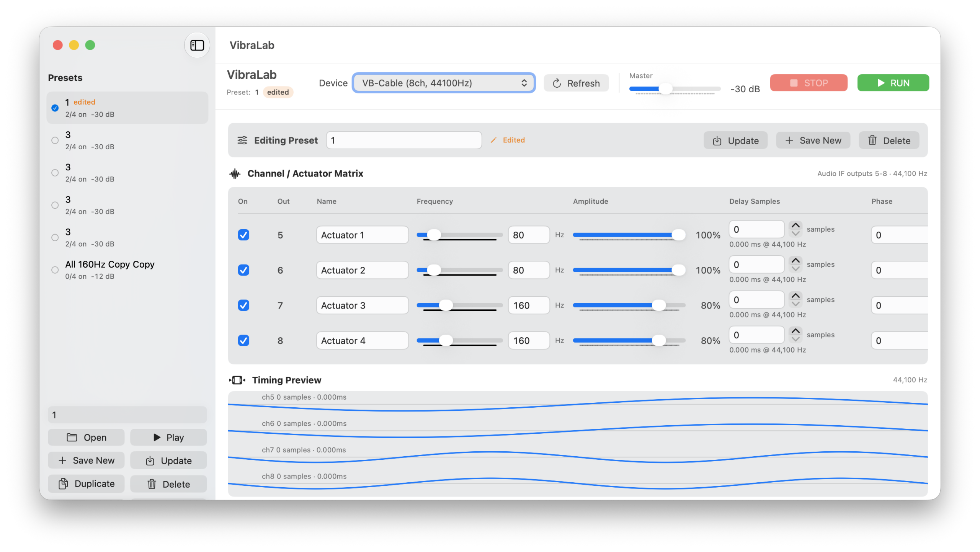Screen dimensions: 980x552
Task: Click the sidebar Update button
Action: pyautogui.click(x=168, y=461)
